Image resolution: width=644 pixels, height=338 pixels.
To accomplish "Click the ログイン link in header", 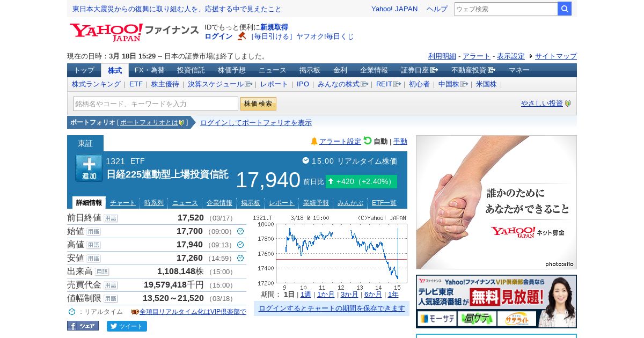I will 218,36.
